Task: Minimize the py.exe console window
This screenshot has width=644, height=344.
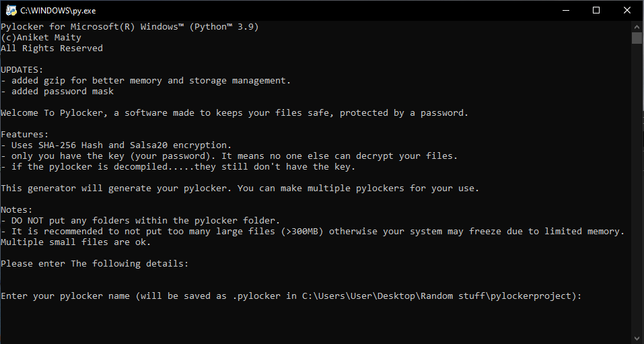Action: (x=566, y=10)
